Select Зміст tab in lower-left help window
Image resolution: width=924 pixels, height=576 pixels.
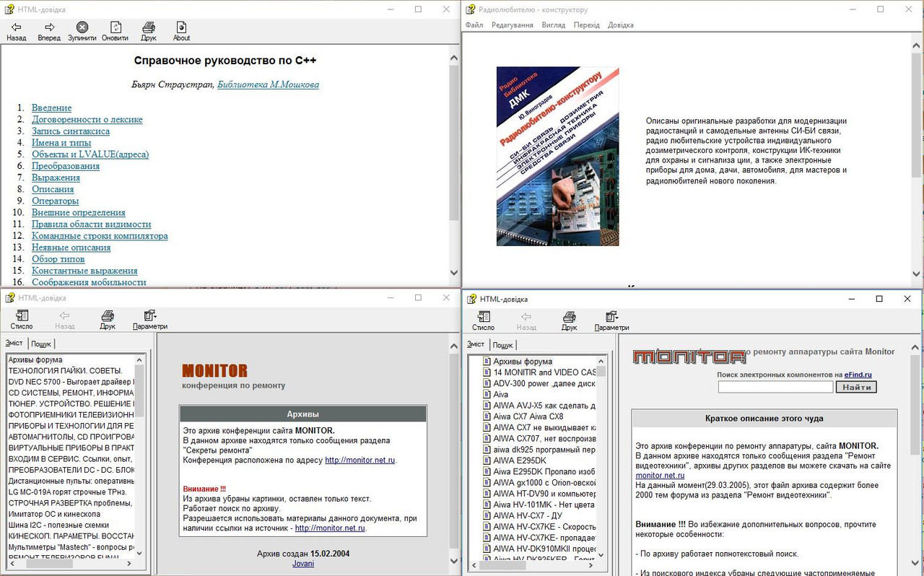(x=14, y=343)
